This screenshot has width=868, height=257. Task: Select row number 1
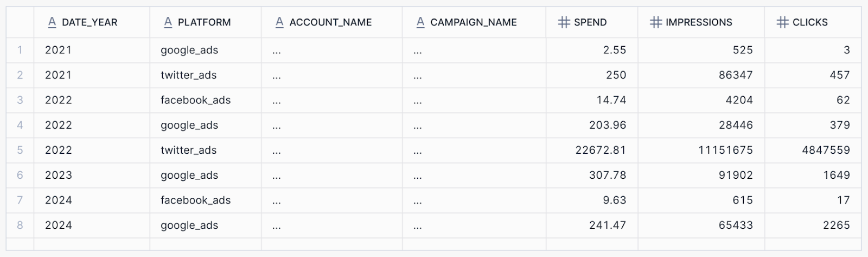(x=20, y=50)
